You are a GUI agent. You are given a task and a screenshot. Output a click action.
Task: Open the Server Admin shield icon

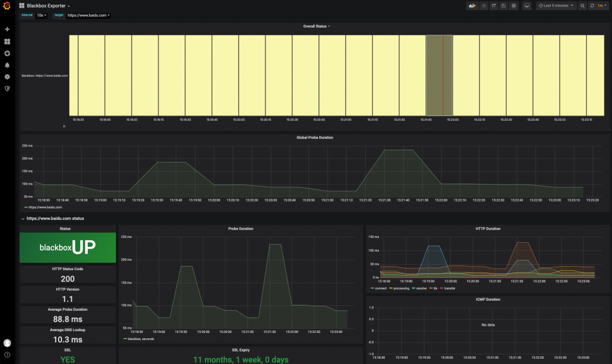7,88
